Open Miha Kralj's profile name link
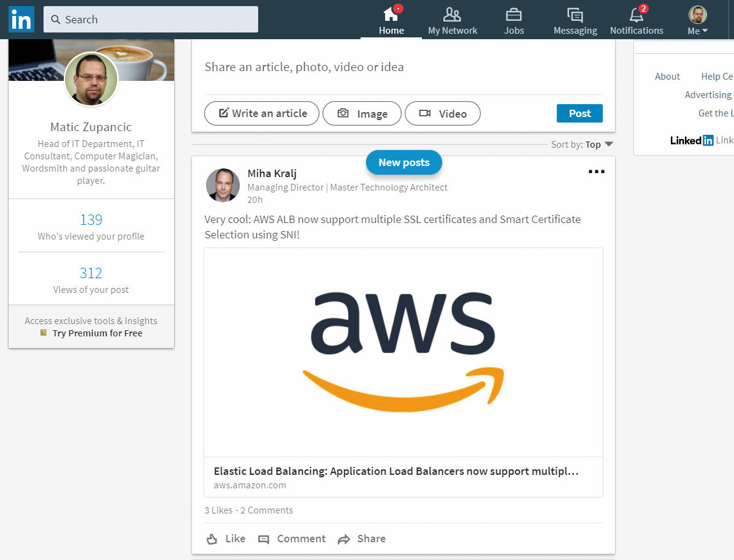 272,173
